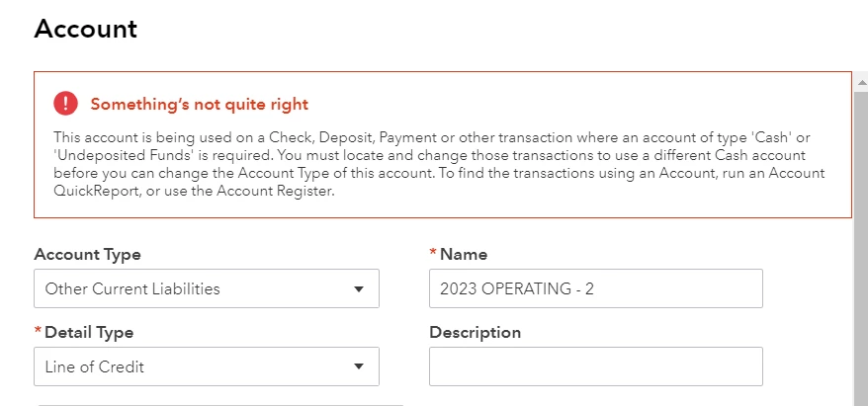Click the Detail Type field label
The width and height of the screenshot is (868, 406).
89,333
